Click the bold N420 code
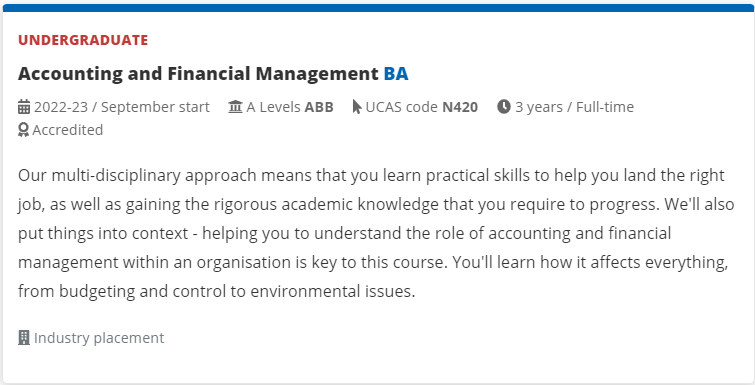Viewport: 755px width, 385px height. tap(460, 107)
